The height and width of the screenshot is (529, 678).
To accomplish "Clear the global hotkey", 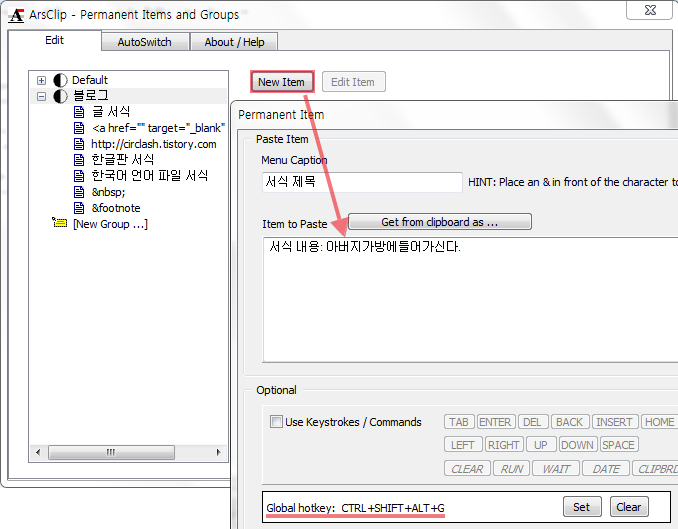I will click(x=629, y=507).
